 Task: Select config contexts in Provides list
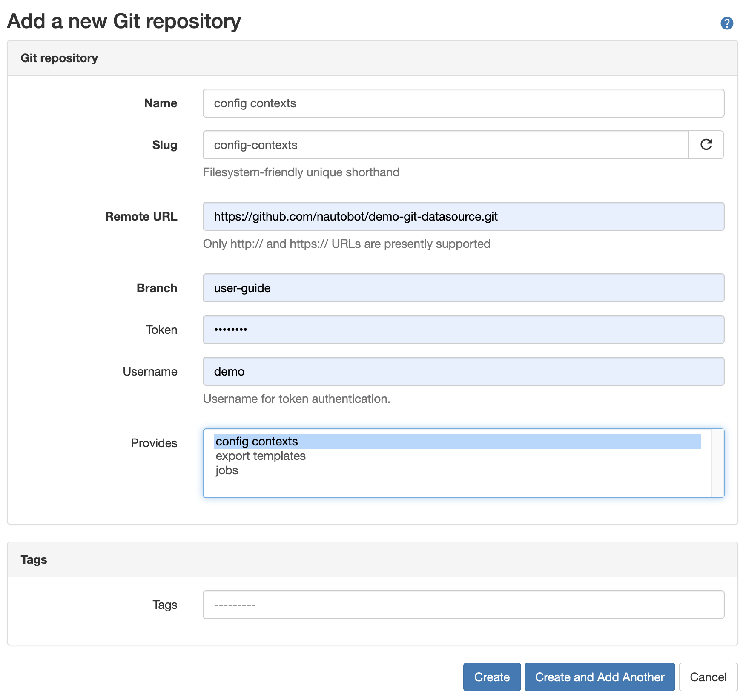[457, 442]
